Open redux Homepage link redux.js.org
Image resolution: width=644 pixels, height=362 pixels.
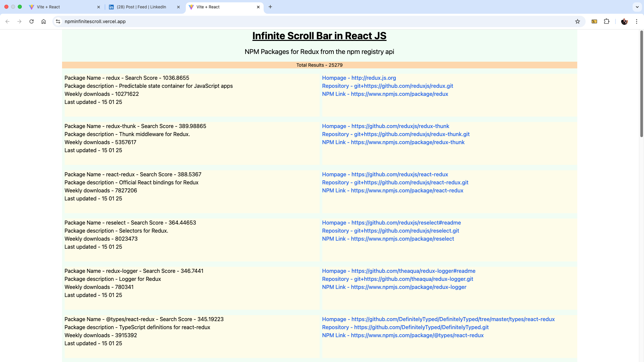click(x=359, y=78)
